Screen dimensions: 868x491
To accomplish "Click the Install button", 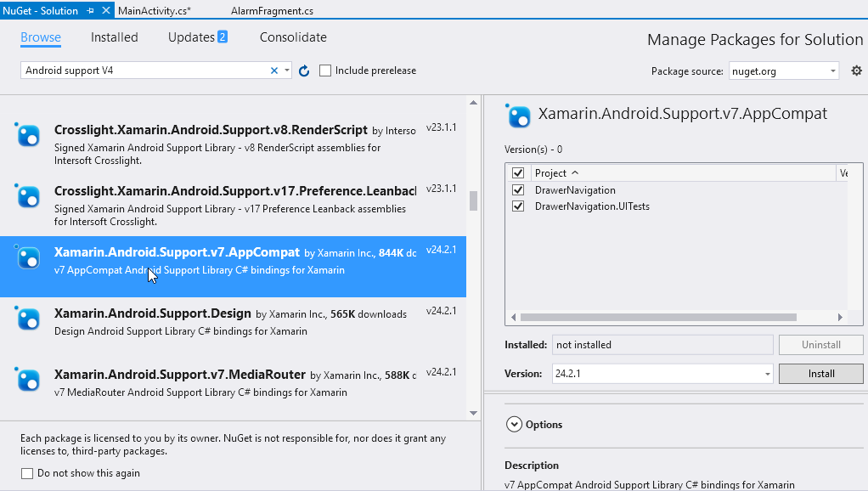I will pos(821,374).
